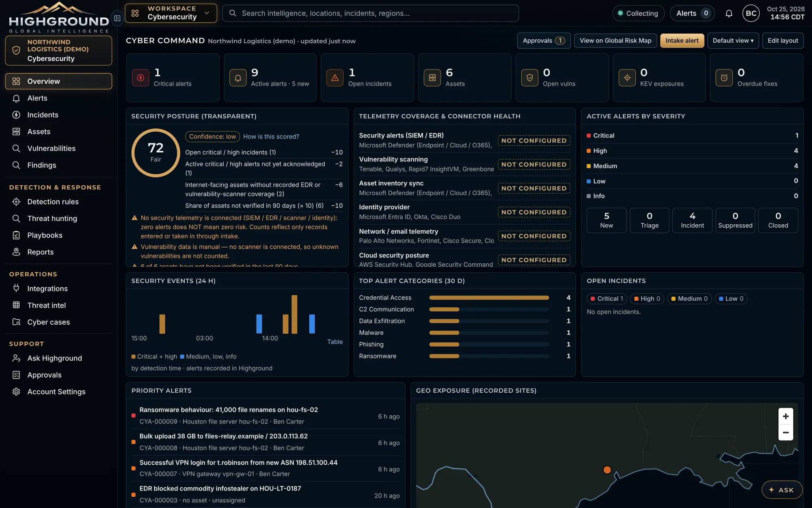Open Integrations page

pos(58,289)
